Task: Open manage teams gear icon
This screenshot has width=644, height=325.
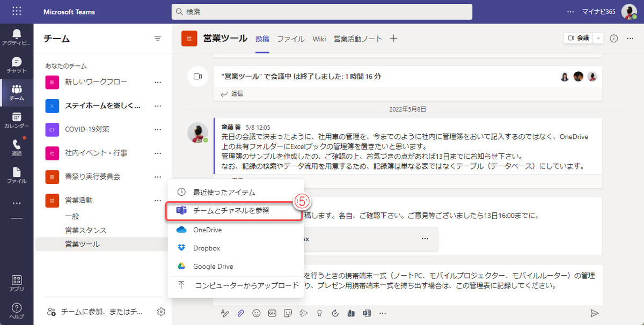Action: [x=161, y=312]
